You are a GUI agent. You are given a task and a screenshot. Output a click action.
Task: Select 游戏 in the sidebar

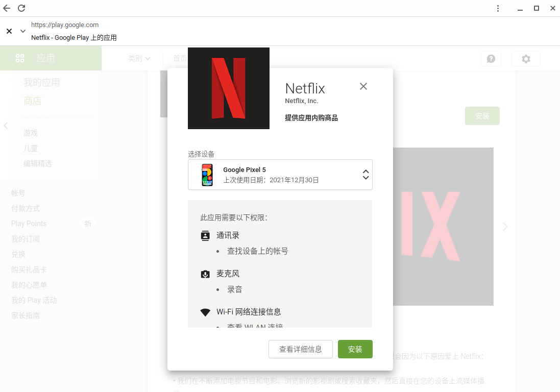(x=31, y=133)
